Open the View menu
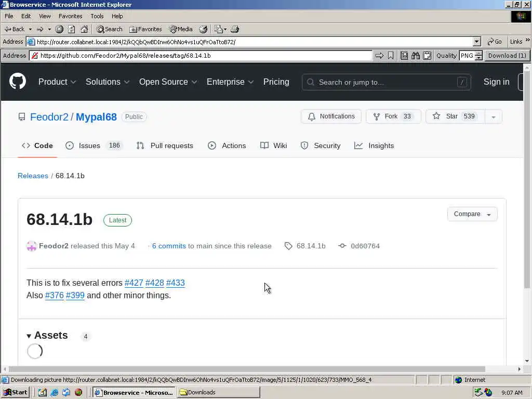Screen dimensions: 532x399 tap(45, 16)
